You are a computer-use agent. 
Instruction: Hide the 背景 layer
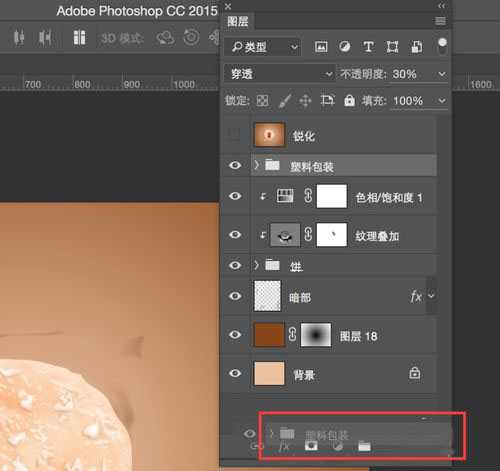click(235, 373)
